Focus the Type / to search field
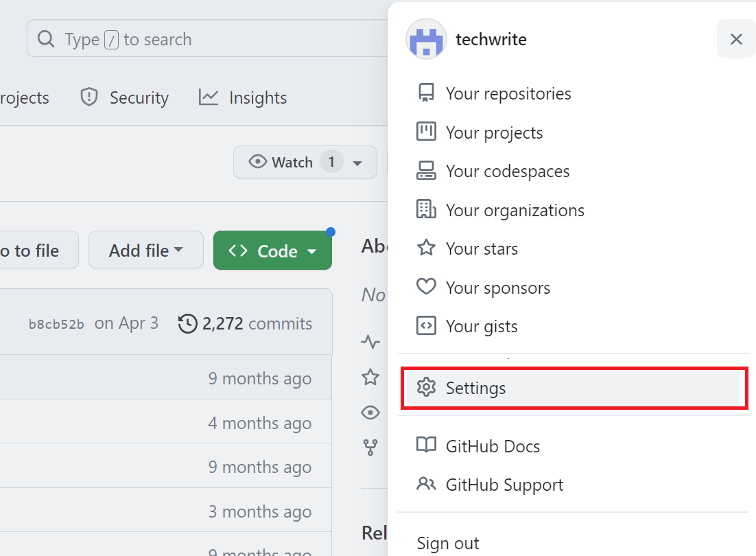756x556 pixels. 206,39
